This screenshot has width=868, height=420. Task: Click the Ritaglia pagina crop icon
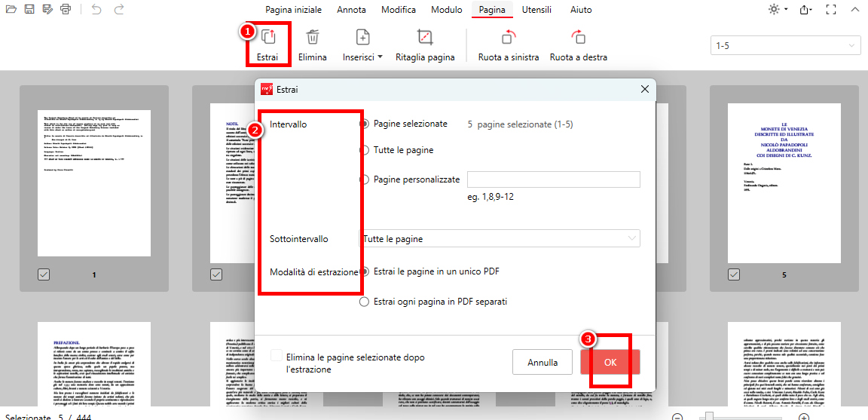tap(425, 37)
